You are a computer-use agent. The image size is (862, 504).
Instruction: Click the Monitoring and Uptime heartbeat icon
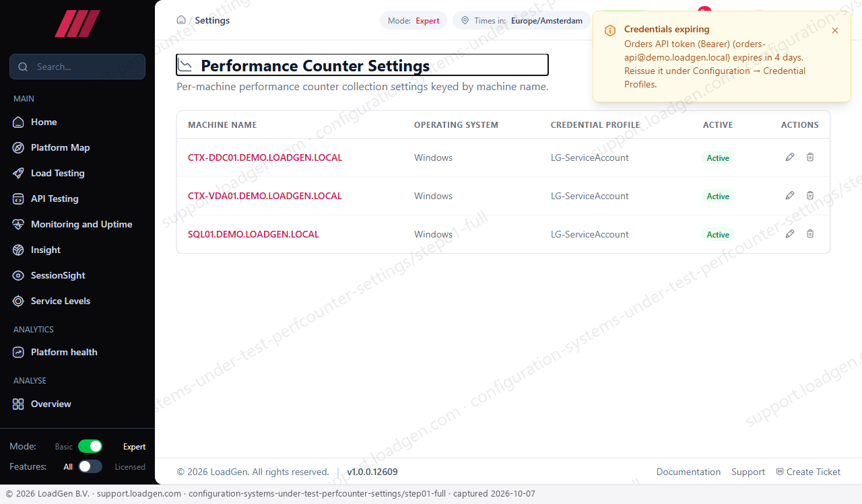18,224
